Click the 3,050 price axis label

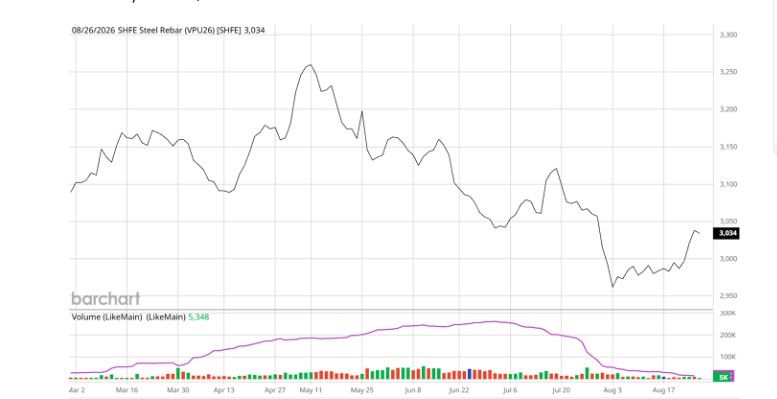[x=728, y=222]
